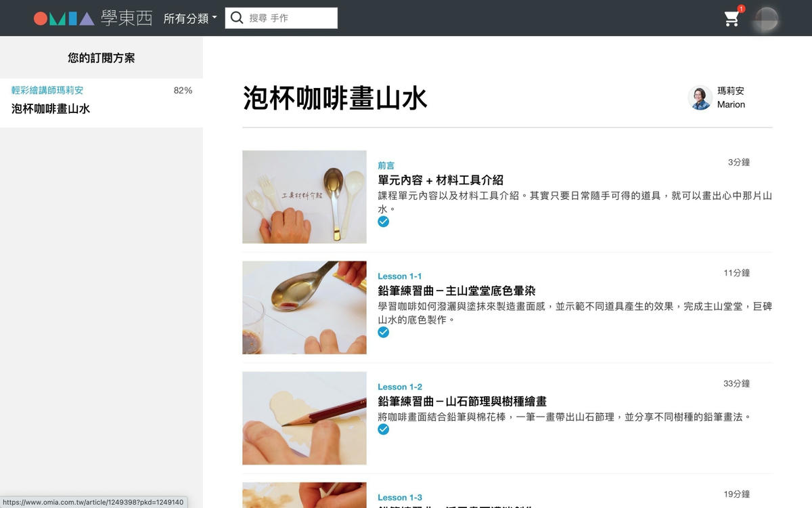The width and height of the screenshot is (812, 508).
Task: Click the Lesson 1-1 label
Action: coord(400,276)
